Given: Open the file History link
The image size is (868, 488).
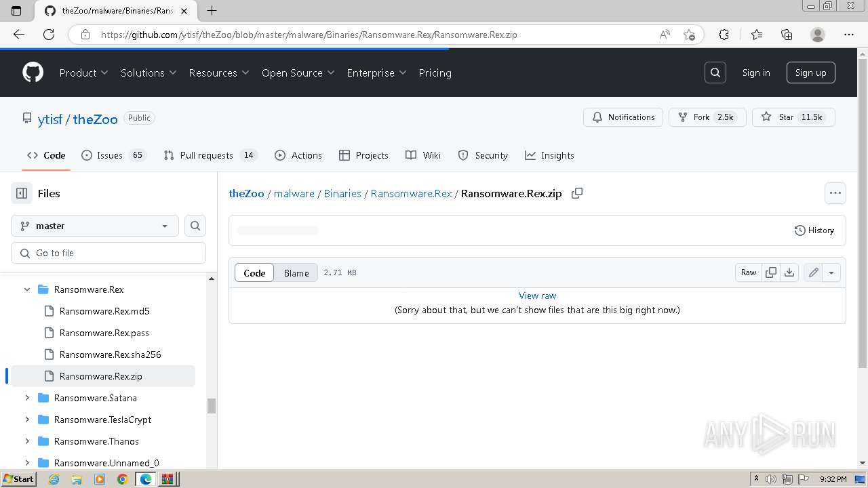Looking at the screenshot, I should (x=814, y=230).
